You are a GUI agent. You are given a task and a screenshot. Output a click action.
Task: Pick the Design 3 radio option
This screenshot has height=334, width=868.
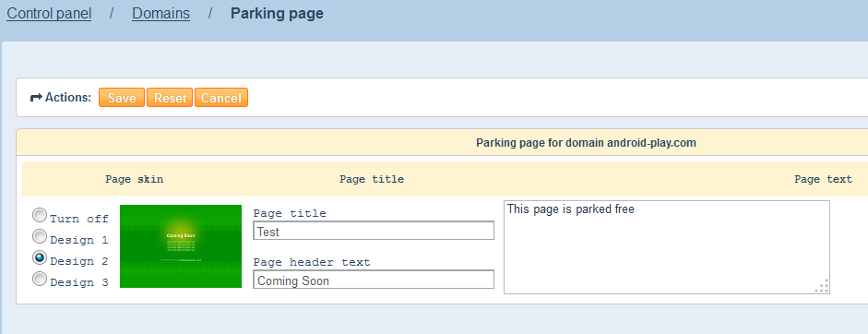point(40,279)
